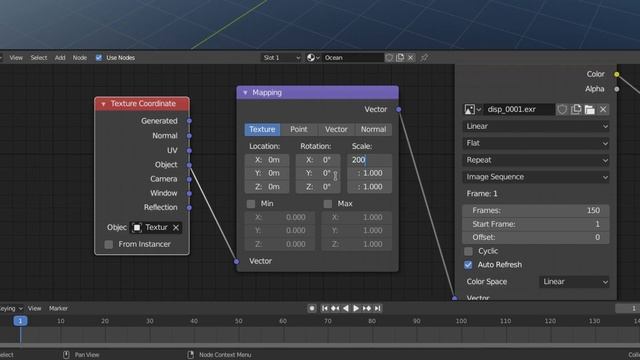Open the Linear interpolation dropdown
This screenshot has width=640, height=360.
[536, 126]
